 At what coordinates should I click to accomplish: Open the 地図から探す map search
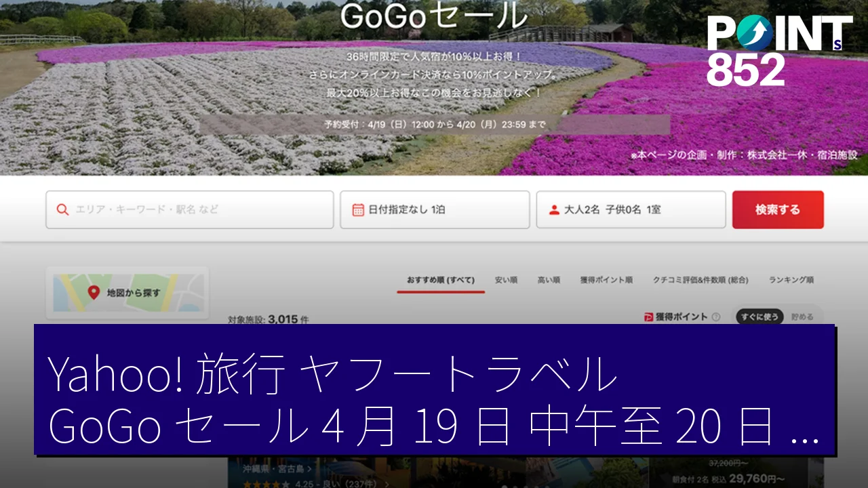click(127, 293)
